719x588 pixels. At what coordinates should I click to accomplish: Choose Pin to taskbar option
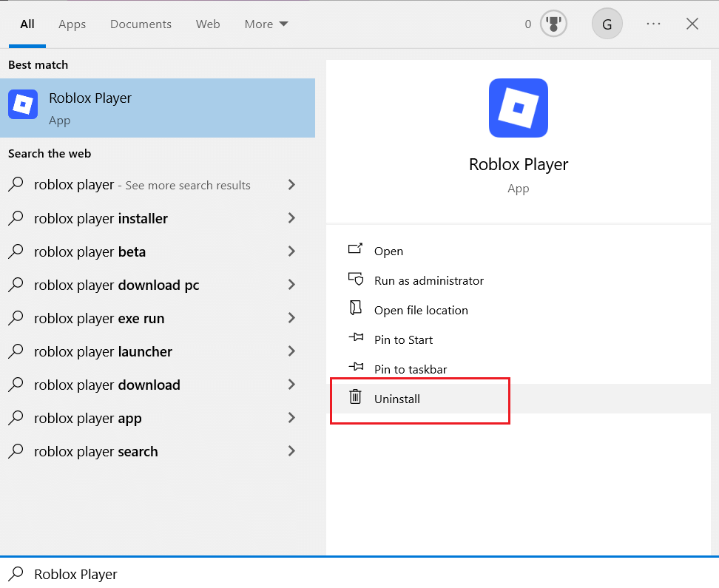411,369
